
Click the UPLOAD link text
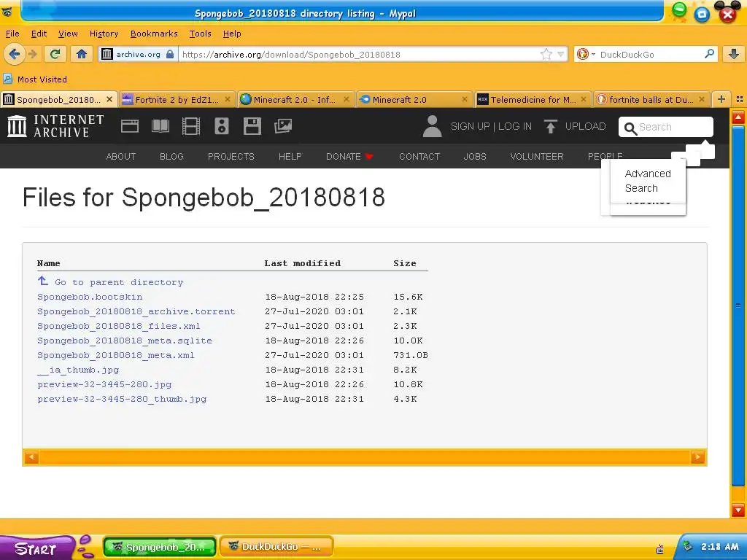586,126
